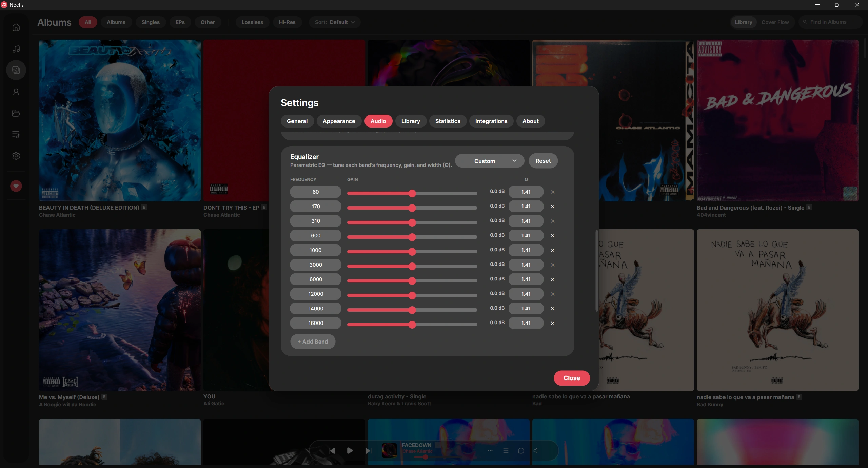Remove the 14000 Hz band
Image resolution: width=868 pixels, height=468 pixels.
pyautogui.click(x=553, y=309)
